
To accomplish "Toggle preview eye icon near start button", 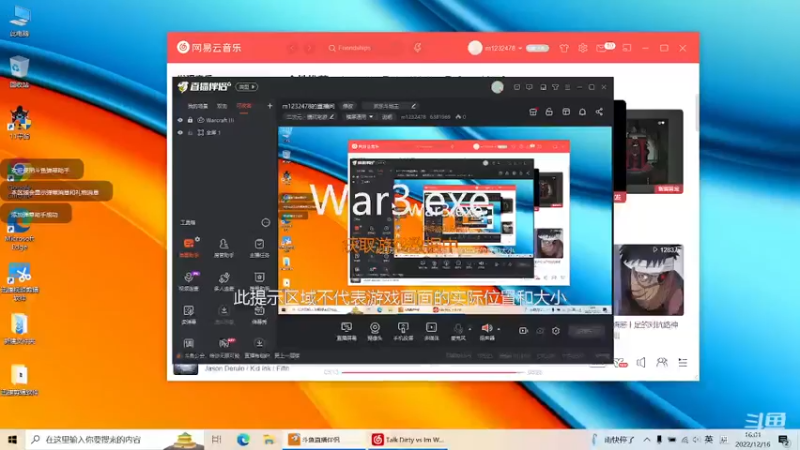I will (x=540, y=331).
